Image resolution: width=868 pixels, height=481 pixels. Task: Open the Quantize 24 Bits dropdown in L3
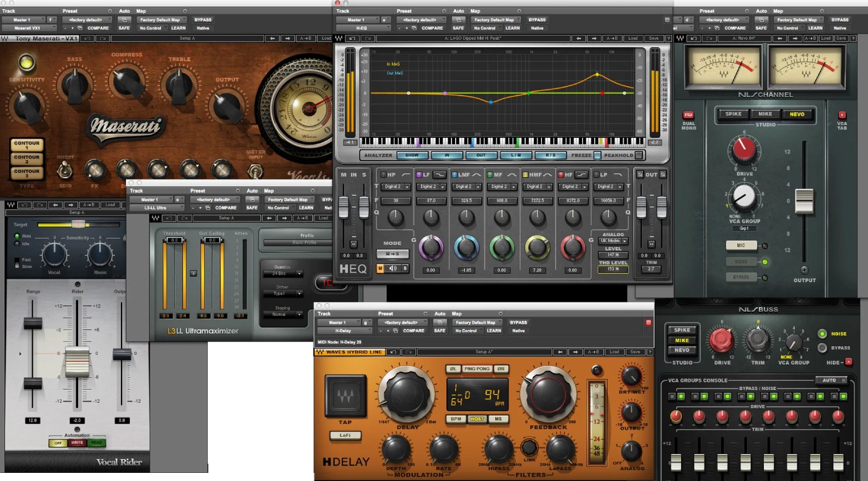(283, 274)
